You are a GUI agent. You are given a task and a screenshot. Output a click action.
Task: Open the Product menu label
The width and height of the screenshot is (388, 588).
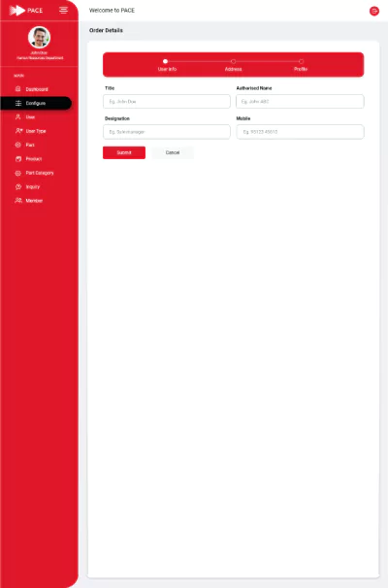(34, 159)
